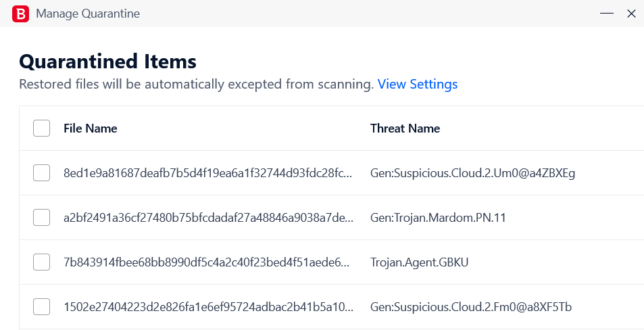Image resolution: width=644 pixels, height=330 pixels.
Task: Click the Manage Quarantine window title
Action: [x=88, y=14]
